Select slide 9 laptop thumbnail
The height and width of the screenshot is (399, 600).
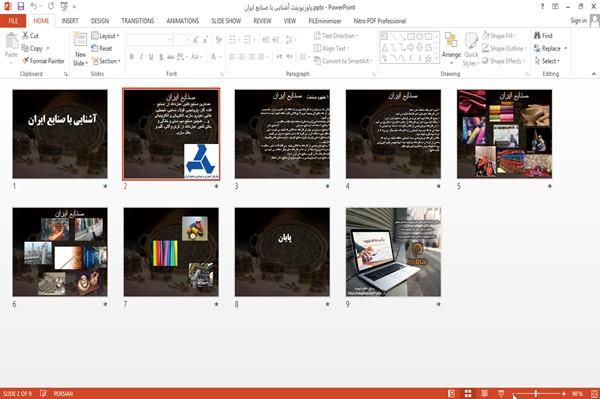[x=393, y=252]
